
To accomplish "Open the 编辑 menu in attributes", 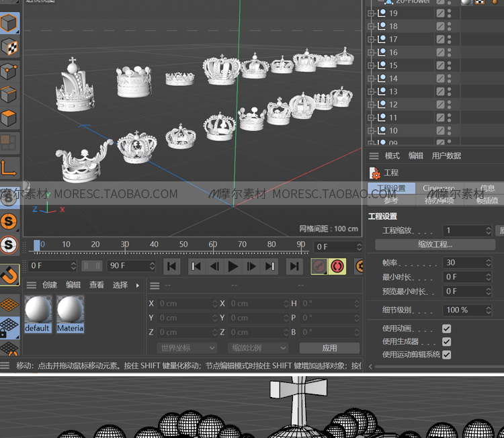I will point(416,156).
